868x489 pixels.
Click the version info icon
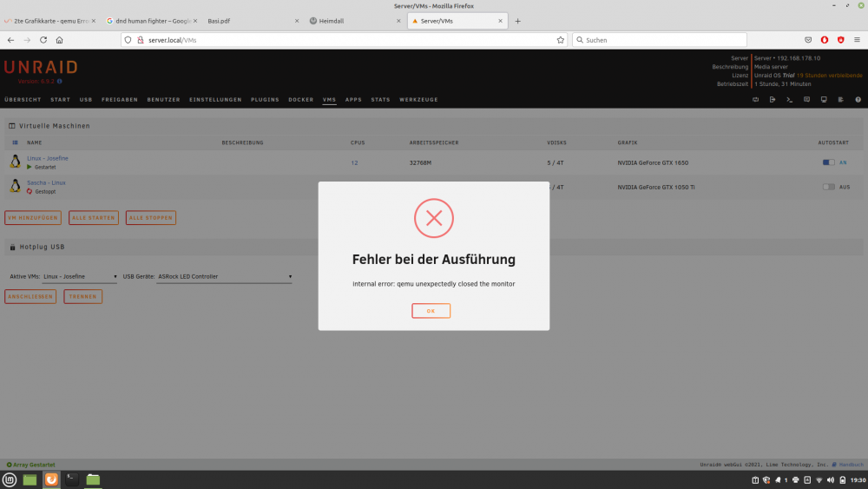pos(60,82)
